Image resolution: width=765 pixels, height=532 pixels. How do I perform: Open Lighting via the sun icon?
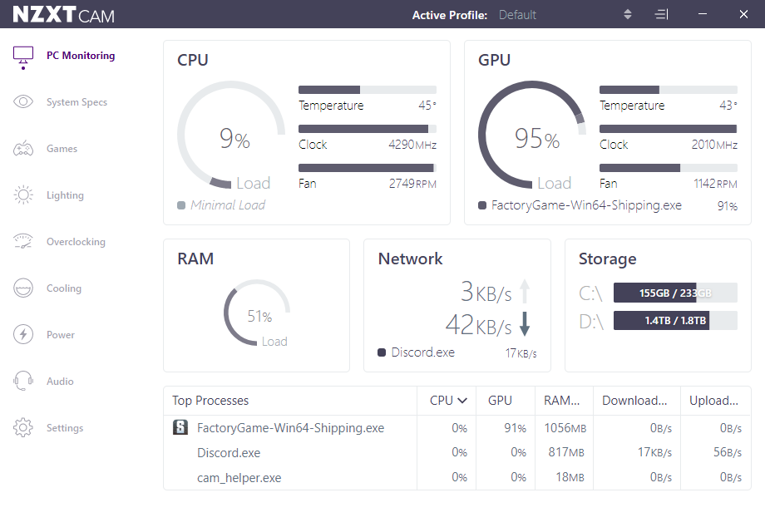23,195
